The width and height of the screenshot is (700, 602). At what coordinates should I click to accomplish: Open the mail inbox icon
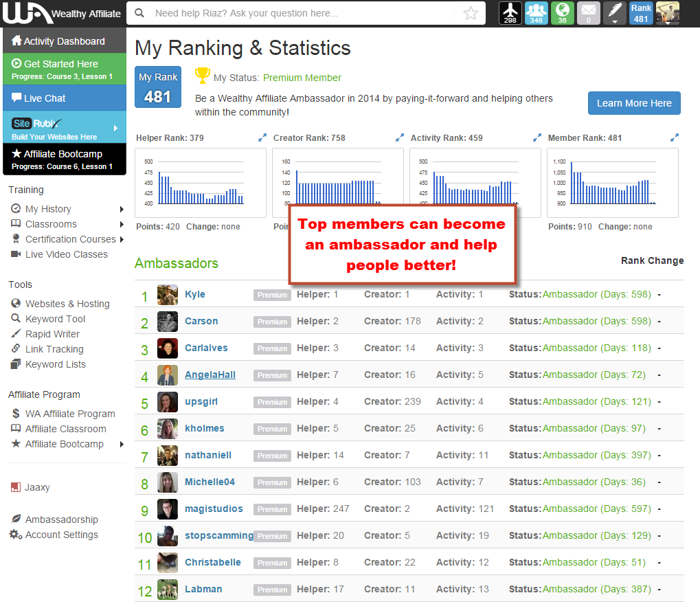point(589,13)
